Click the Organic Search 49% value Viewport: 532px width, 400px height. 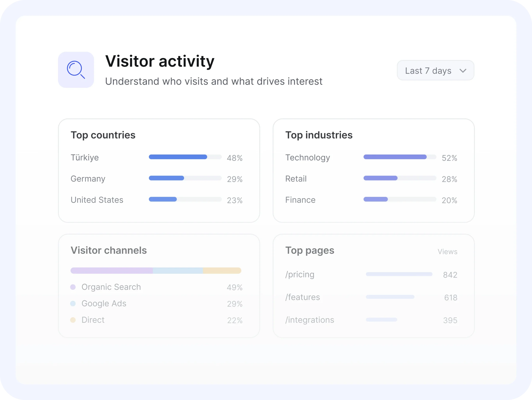click(x=234, y=287)
